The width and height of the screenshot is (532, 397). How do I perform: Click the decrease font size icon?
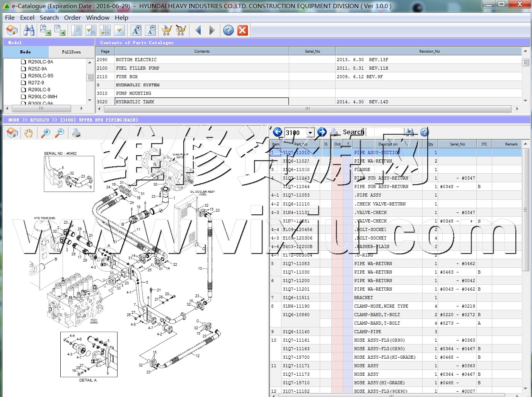(x=151, y=30)
